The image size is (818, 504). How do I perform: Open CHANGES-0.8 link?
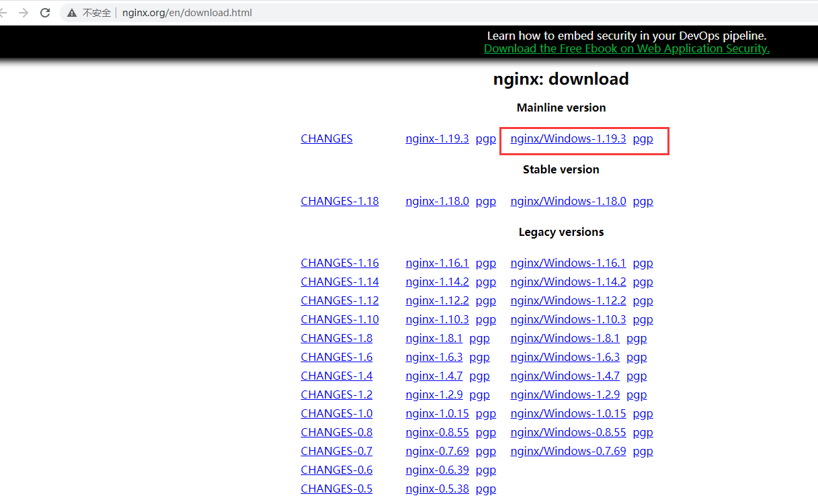tap(336, 432)
